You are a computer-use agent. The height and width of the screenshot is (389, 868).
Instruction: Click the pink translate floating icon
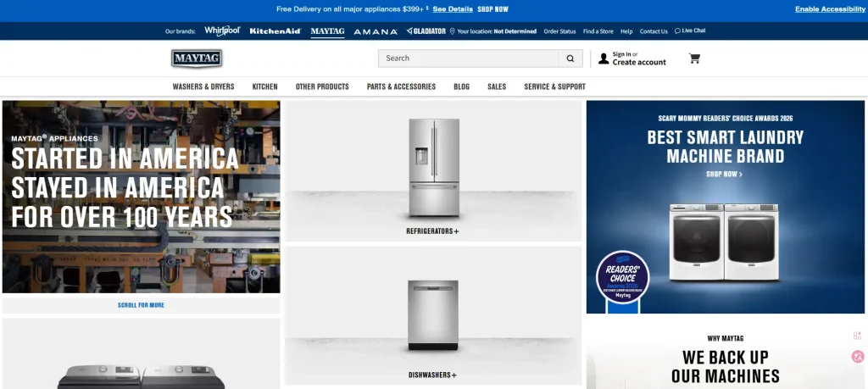[x=858, y=356]
